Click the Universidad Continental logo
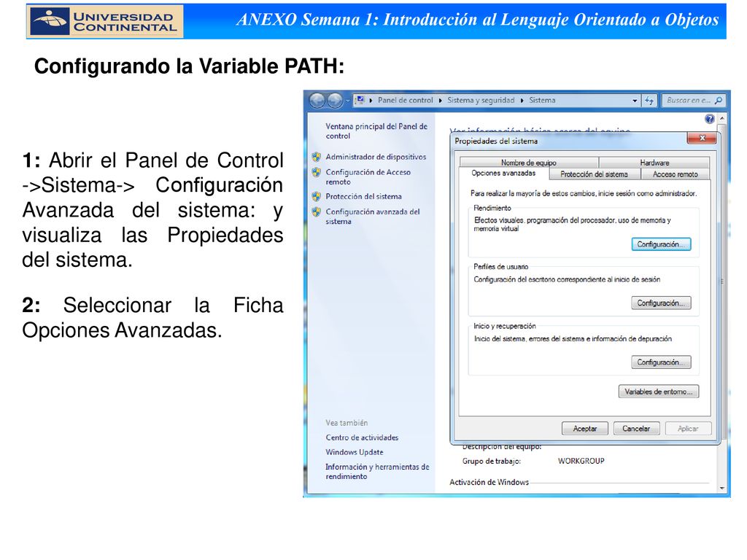 (x=105, y=21)
